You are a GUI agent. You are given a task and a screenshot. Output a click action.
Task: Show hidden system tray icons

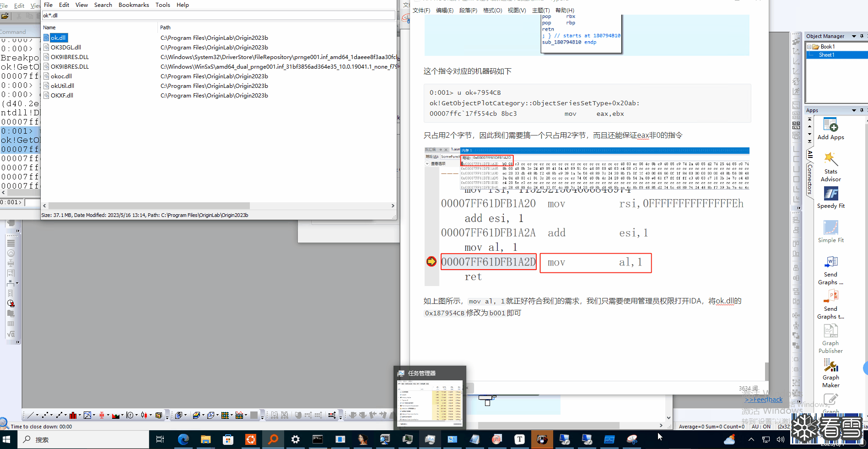(751, 439)
